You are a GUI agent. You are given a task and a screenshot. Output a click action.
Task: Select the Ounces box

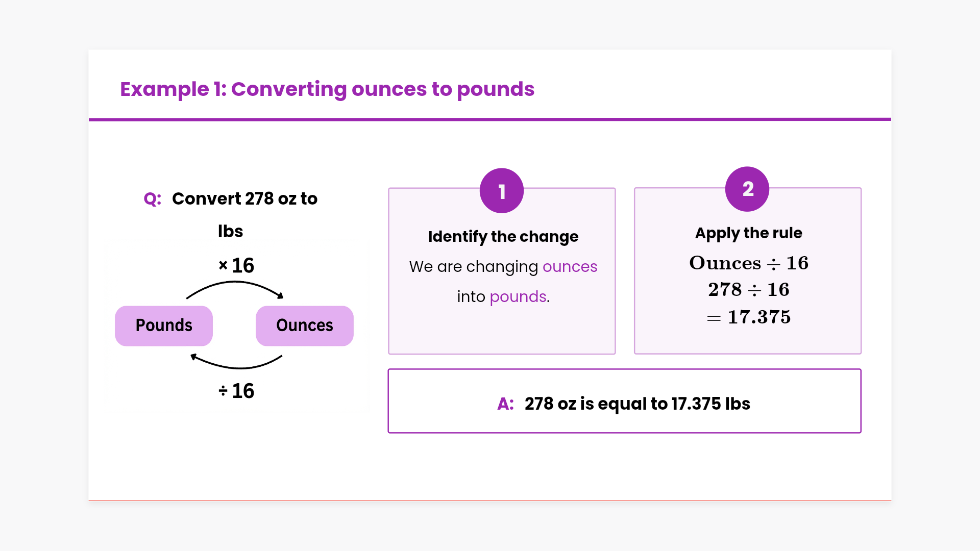click(x=305, y=326)
